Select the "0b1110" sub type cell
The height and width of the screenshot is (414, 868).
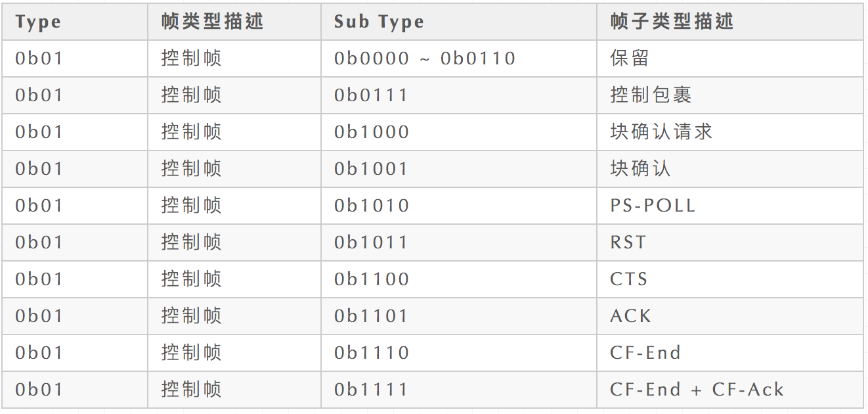(x=372, y=353)
